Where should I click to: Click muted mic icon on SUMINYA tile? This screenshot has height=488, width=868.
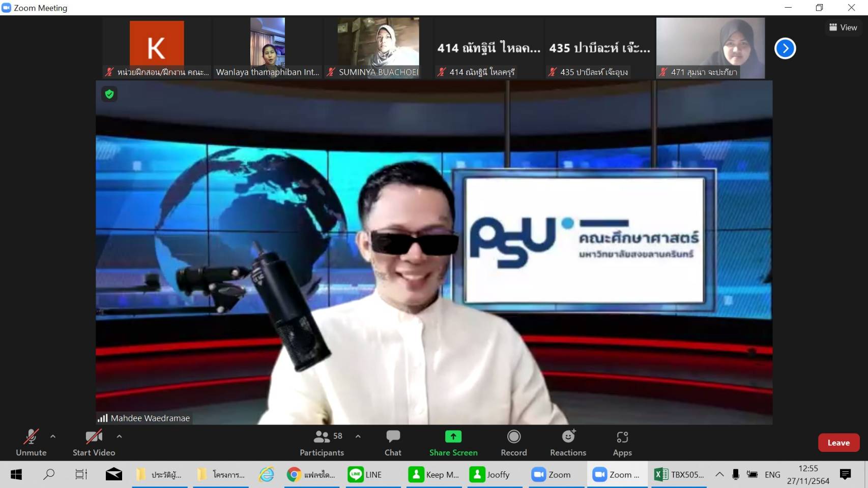[331, 72]
